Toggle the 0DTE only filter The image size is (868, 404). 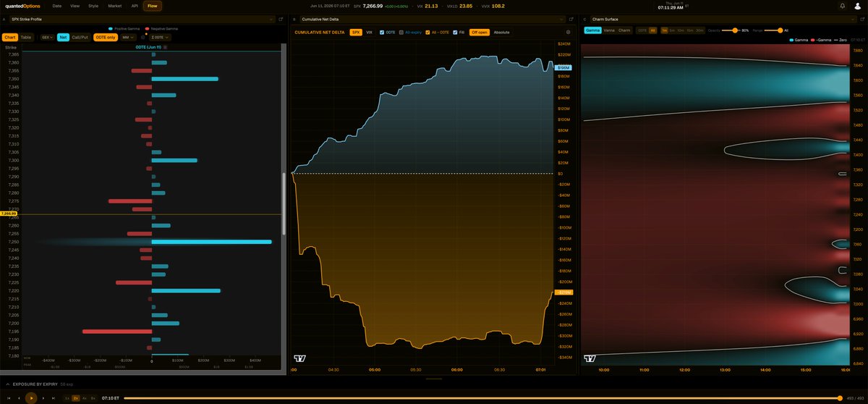tap(106, 37)
